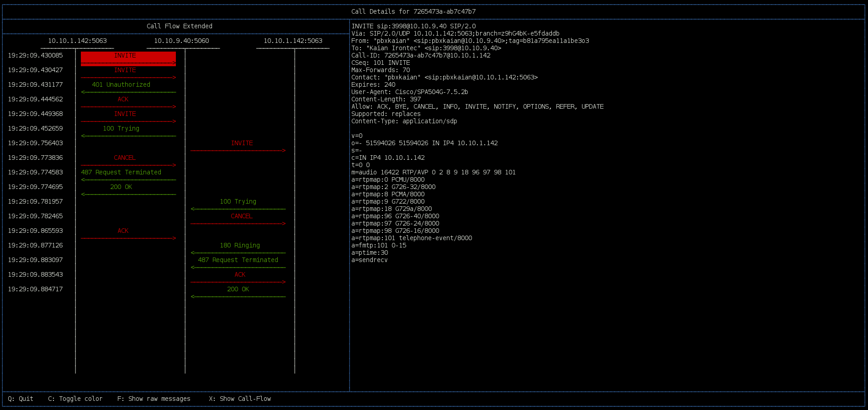Click the Call Flow Extended panel title
The height and width of the screenshot is (410, 868).
click(180, 26)
